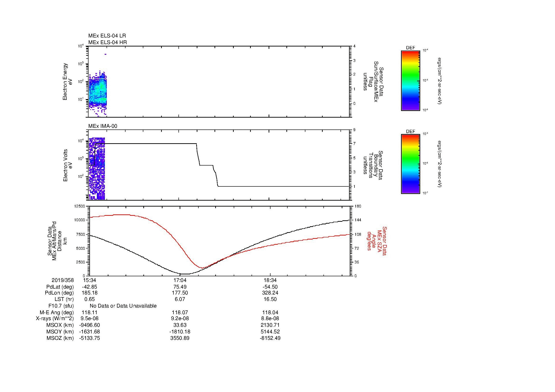
Task: Click the '12500' altitude axis tick
Action: pyautogui.click(x=80, y=206)
